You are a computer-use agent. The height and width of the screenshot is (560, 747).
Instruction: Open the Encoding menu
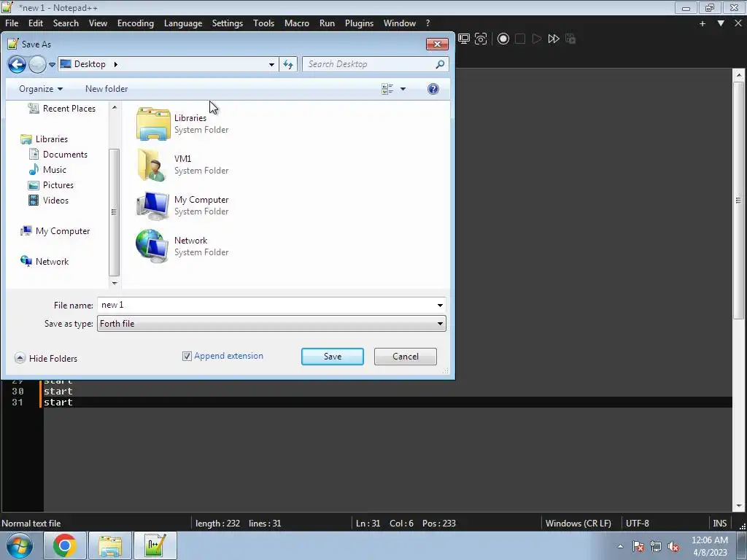(136, 23)
